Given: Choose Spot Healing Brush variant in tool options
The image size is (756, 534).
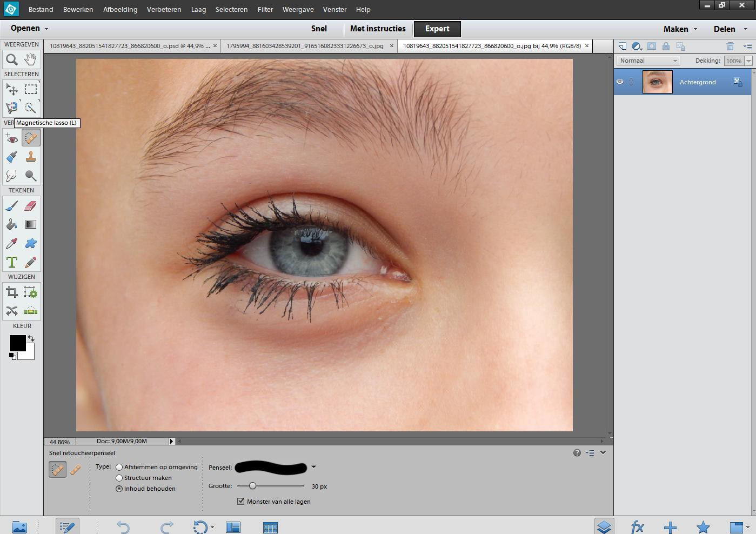Looking at the screenshot, I should click(57, 470).
